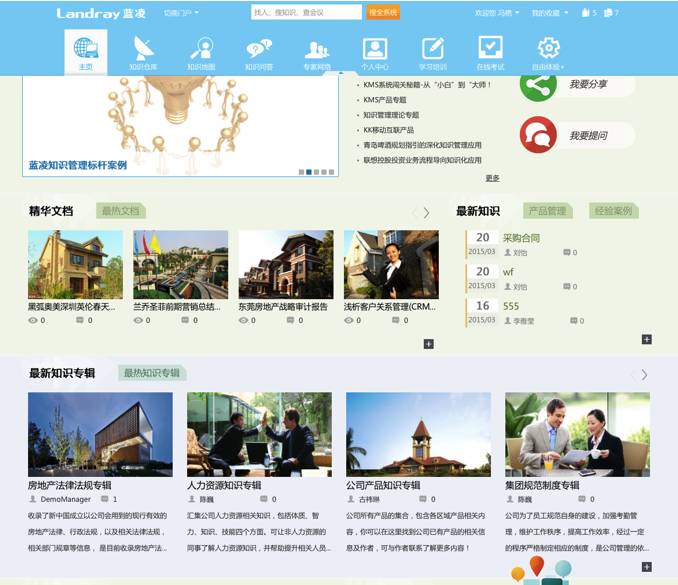Open album image 人力资源知识专辑
Screen dimensions: 678x585
pyautogui.click(x=259, y=435)
